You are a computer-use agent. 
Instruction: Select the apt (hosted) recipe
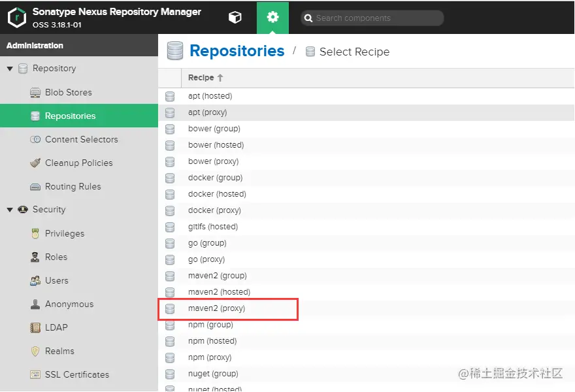coord(367,96)
